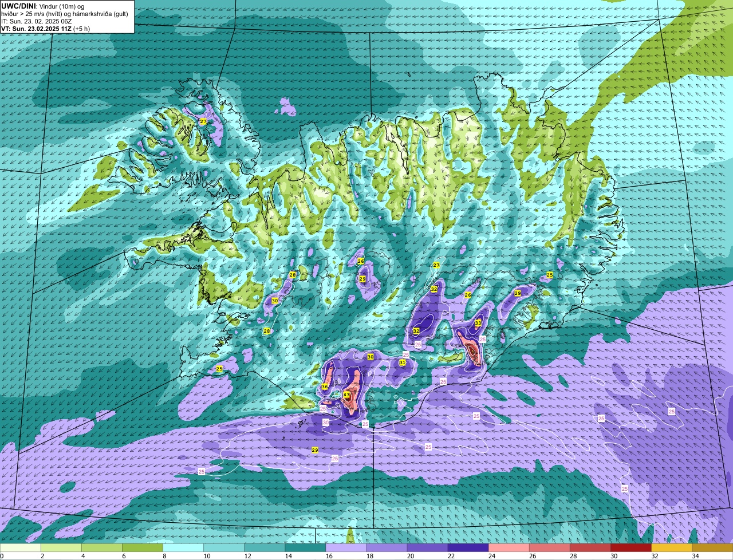This screenshot has width=733, height=560.
Task: Select the 4–6 m/s green legend swatch
Action: tap(102, 548)
